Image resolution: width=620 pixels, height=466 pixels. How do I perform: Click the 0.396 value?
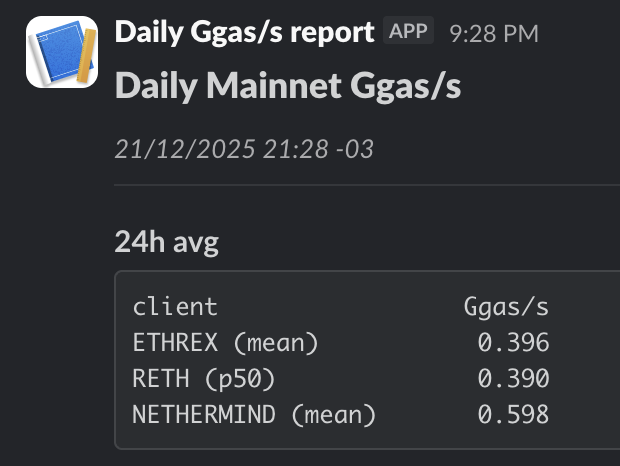[513, 343]
